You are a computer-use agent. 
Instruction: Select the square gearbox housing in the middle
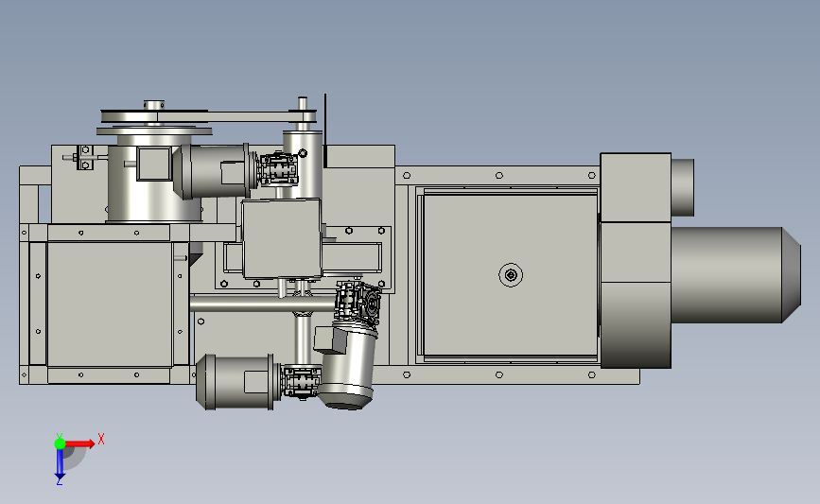tap(281, 238)
